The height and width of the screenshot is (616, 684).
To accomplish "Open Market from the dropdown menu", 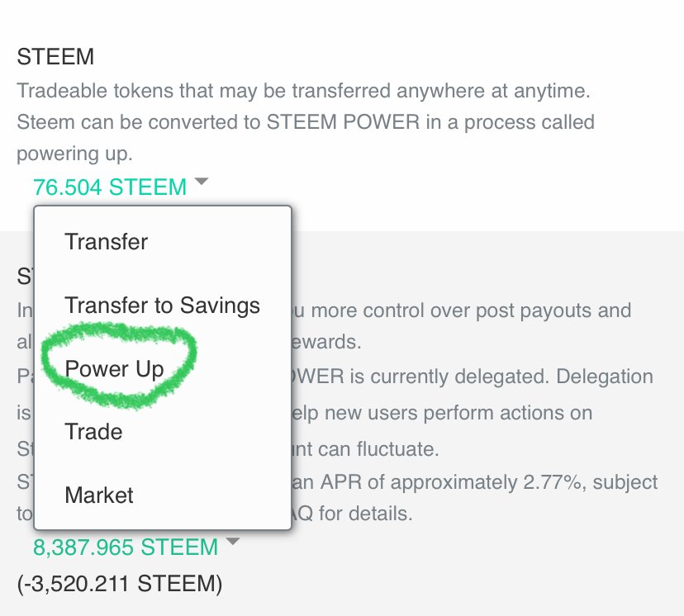I will [99, 495].
